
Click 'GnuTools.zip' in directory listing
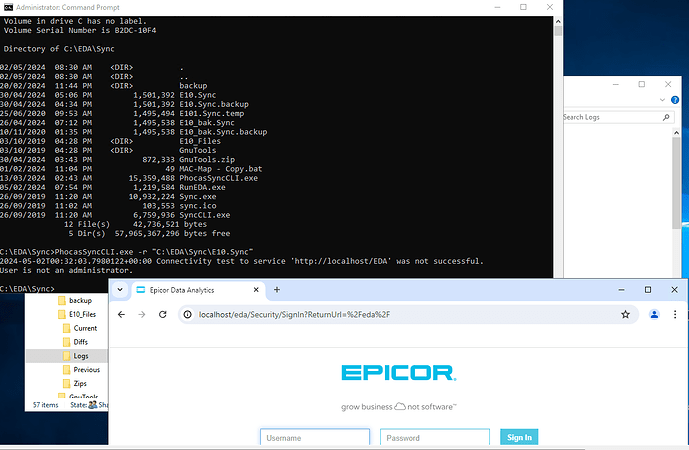point(207,160)
